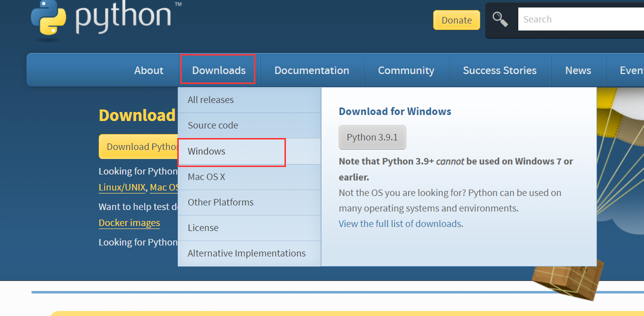644x316 pixels.
Task: Open the Documentation menu
Action: pyautogui.click(x=311, y=70)
